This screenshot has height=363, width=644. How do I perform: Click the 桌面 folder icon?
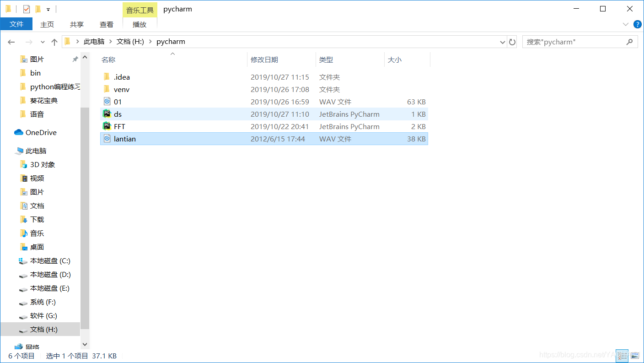click(24, 247)
